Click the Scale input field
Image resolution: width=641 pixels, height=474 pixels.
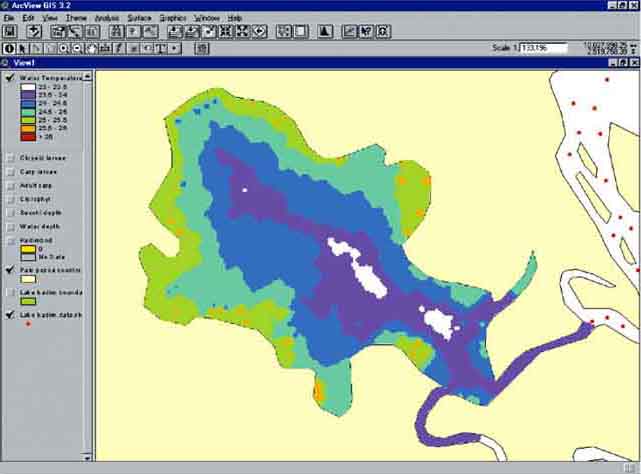pos(545,48)
